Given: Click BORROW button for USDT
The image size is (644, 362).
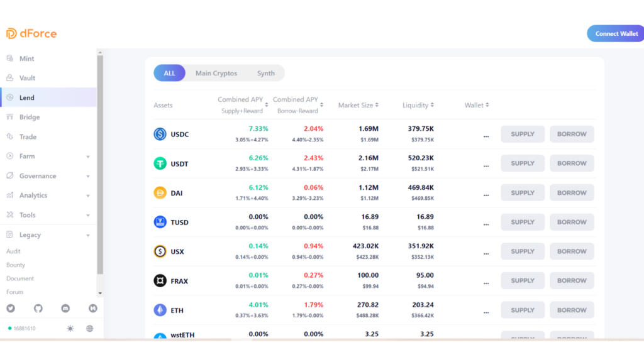Looking at the screenshot, I should pos(572,163).
